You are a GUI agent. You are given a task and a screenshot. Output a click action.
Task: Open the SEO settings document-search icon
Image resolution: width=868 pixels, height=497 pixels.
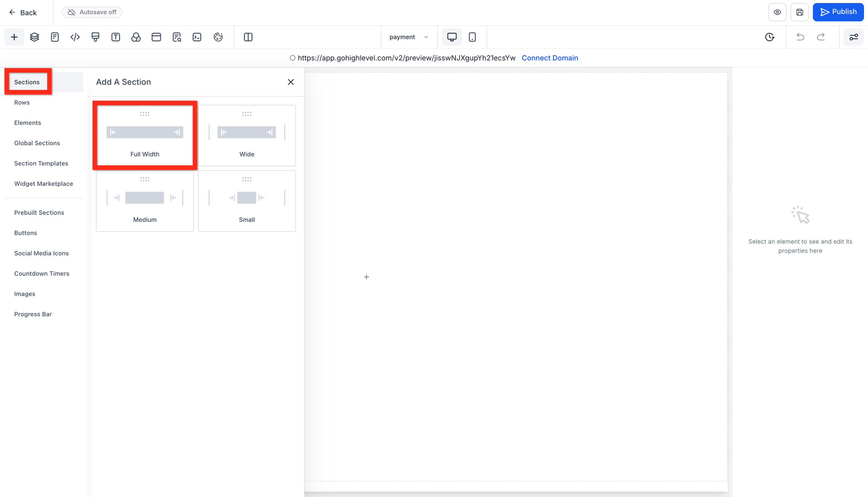coord(177,37)
